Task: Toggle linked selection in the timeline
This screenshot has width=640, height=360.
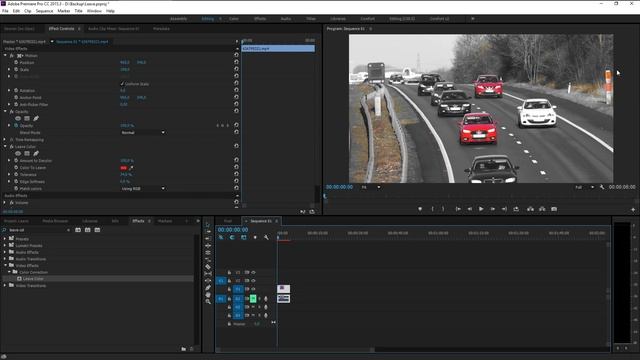Action: point(244,237)
